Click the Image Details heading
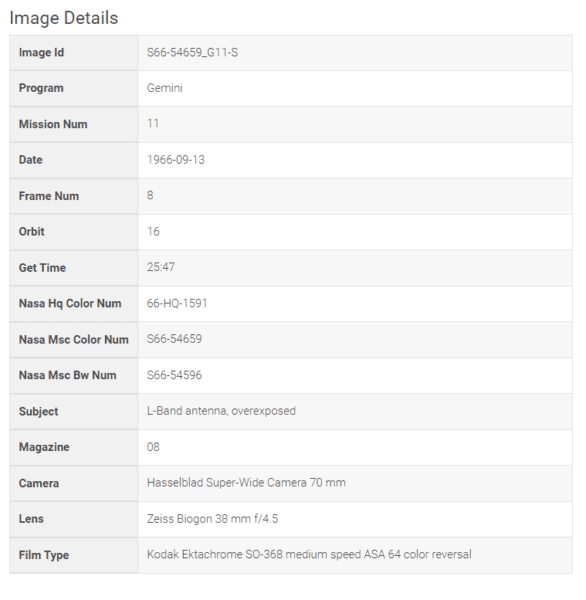Image resolution: width=586 pixels, height=600 pixels. tap(64, 18)
